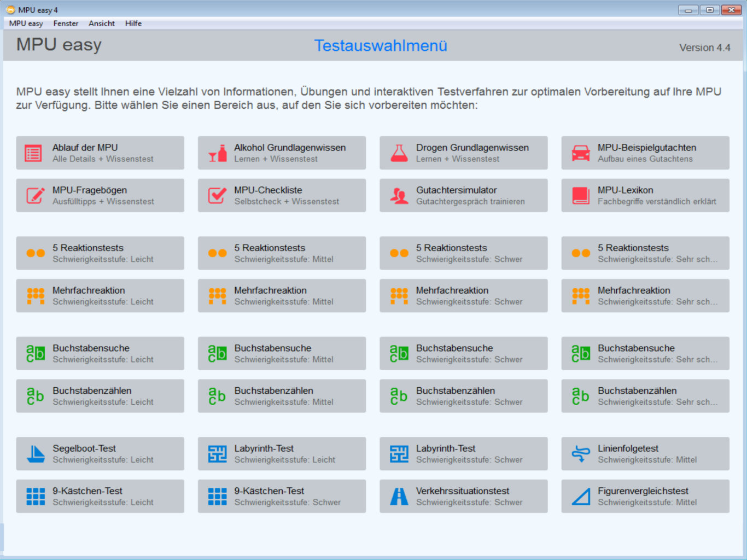
Task: Click the sailboat icon of Segelboot-Test
Action: point(36,454)
